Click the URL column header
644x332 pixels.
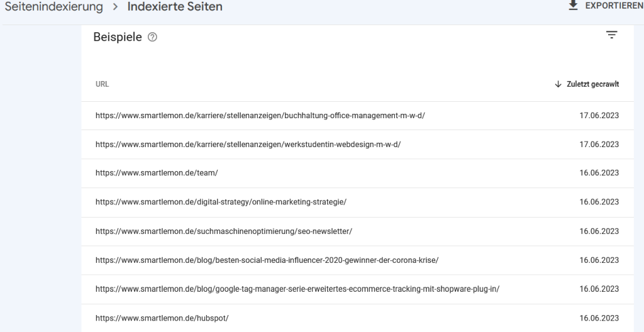click(x=103, y=84)
